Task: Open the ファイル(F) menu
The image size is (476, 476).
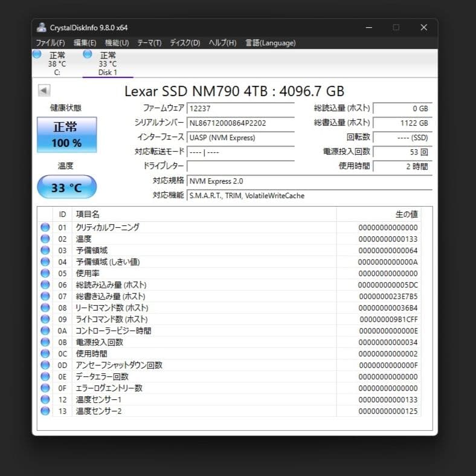Action: (50, 43)
